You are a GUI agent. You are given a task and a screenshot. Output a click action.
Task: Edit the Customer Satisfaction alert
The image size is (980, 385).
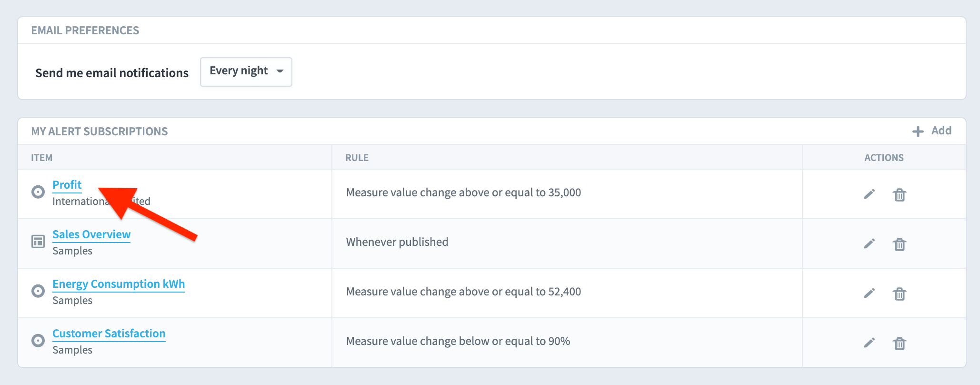click(x=870, y=343)
